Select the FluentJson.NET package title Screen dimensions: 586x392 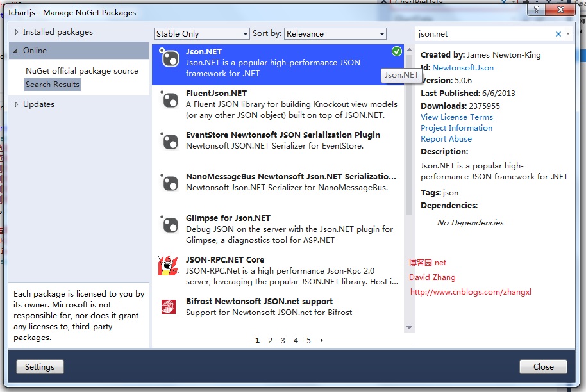217,94
